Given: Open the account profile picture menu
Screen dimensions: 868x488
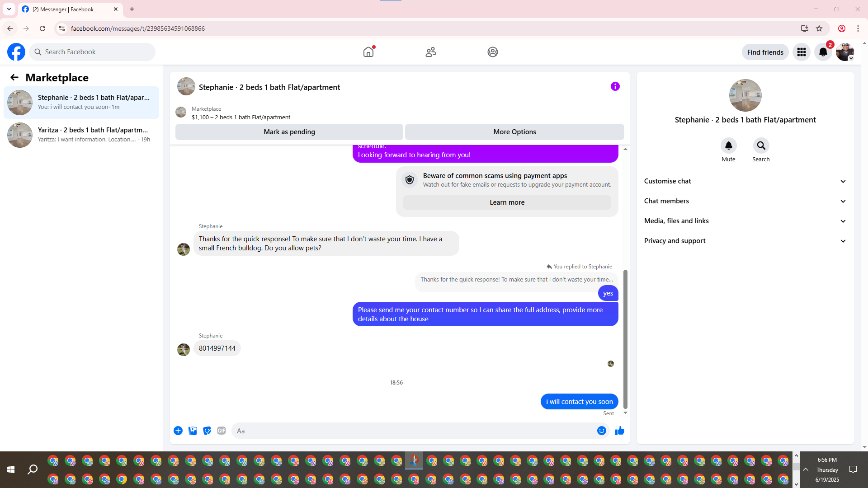Looking at the screenshot, I should tap(845, 52).
